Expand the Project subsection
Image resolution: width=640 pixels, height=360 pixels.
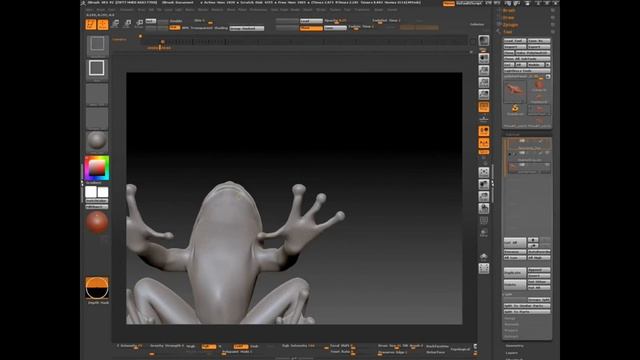coord(511,331)
